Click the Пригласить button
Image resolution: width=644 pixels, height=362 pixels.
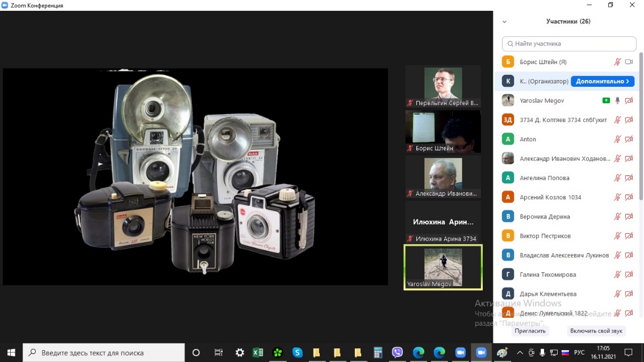click(x=530, y=331)
